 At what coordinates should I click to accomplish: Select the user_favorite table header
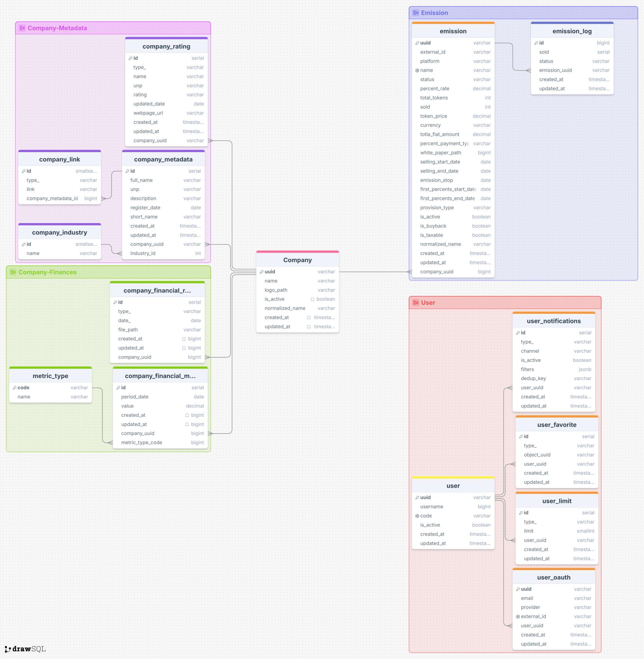(x=557, y=425)
